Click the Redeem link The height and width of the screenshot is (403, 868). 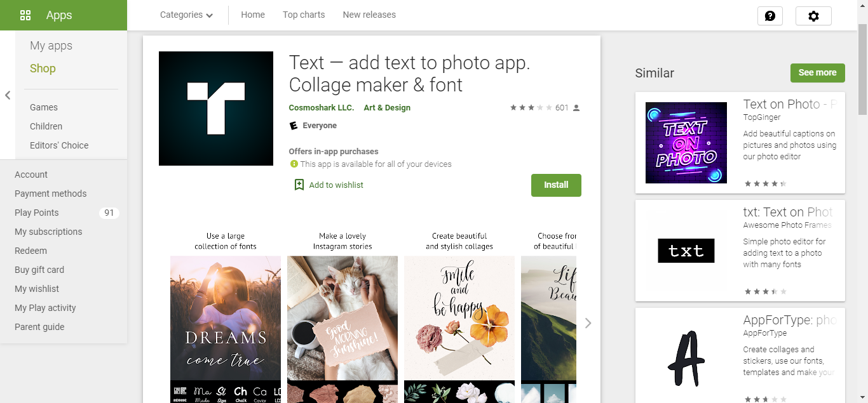click(31, 251)
